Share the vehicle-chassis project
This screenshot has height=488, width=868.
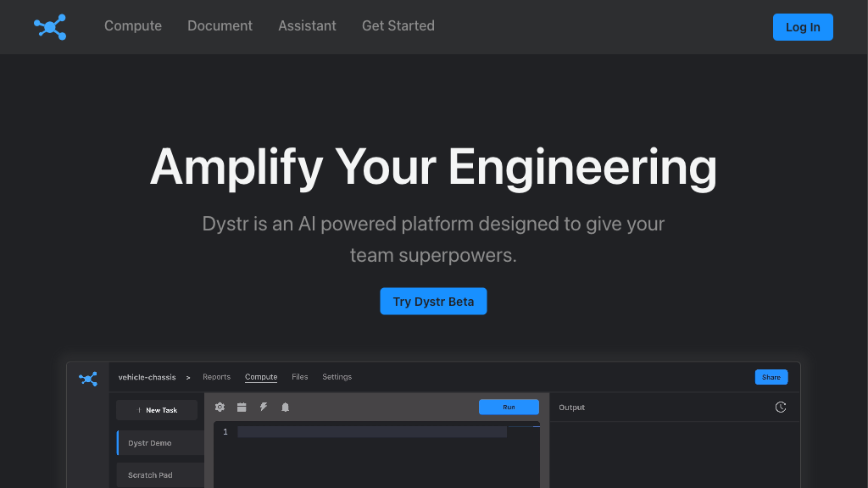click(x=771, y=377)
